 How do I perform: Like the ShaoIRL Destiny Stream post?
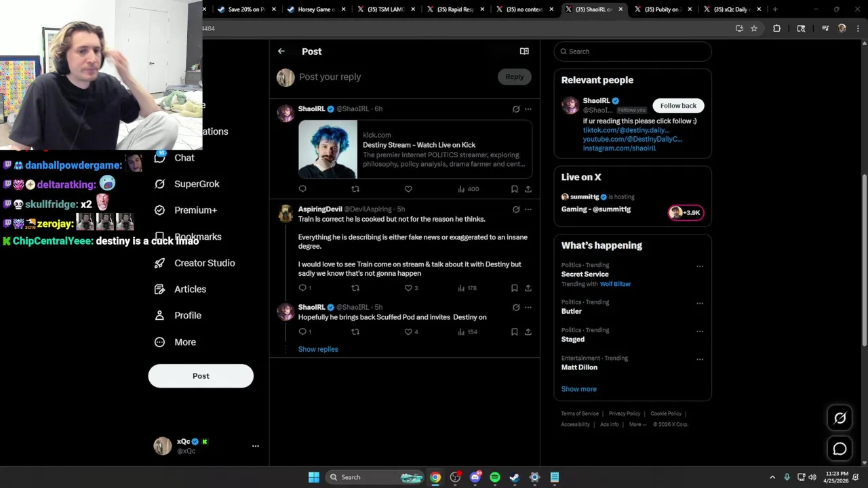pos(408,189)
